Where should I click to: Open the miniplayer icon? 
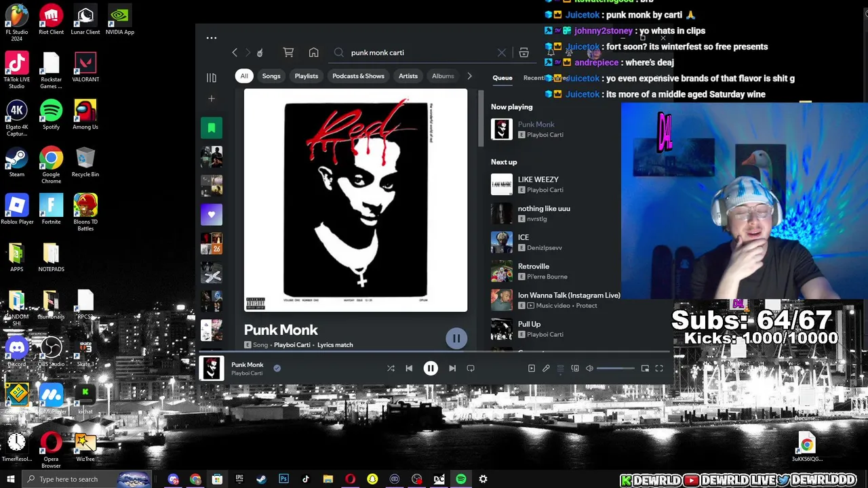pos(645,368)
